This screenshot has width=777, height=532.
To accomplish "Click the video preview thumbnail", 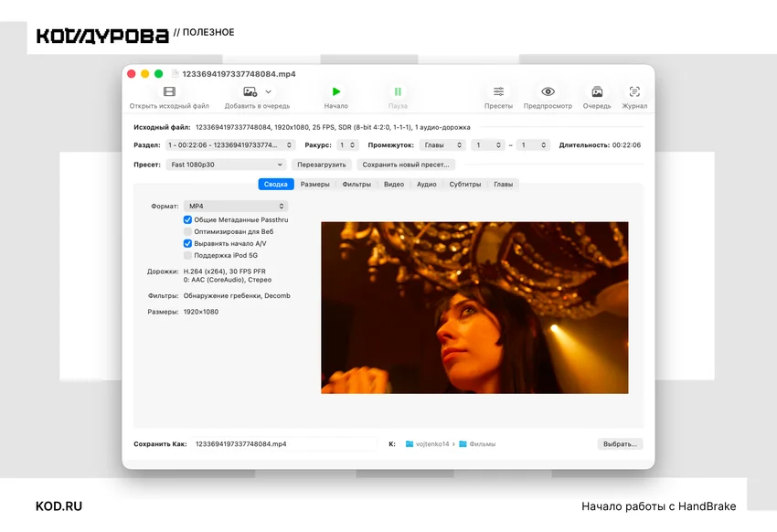I will coord(474,308).
